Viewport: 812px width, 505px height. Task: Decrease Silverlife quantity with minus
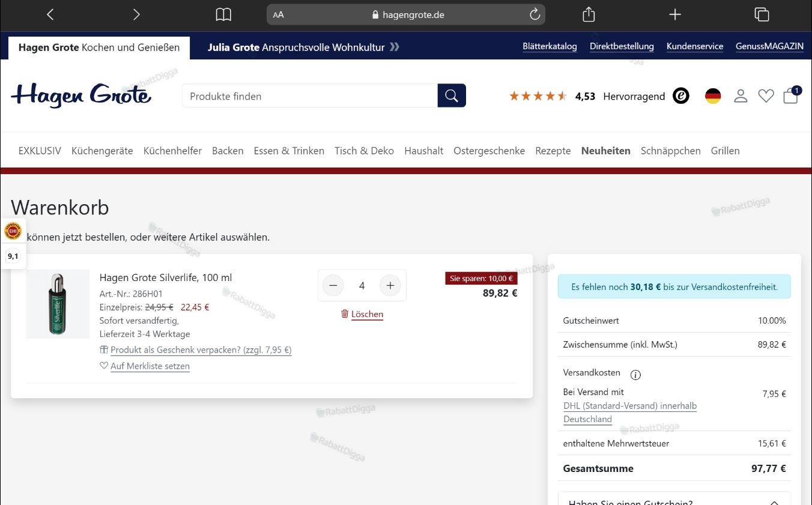pyautogui.click(x=333, y=285)
